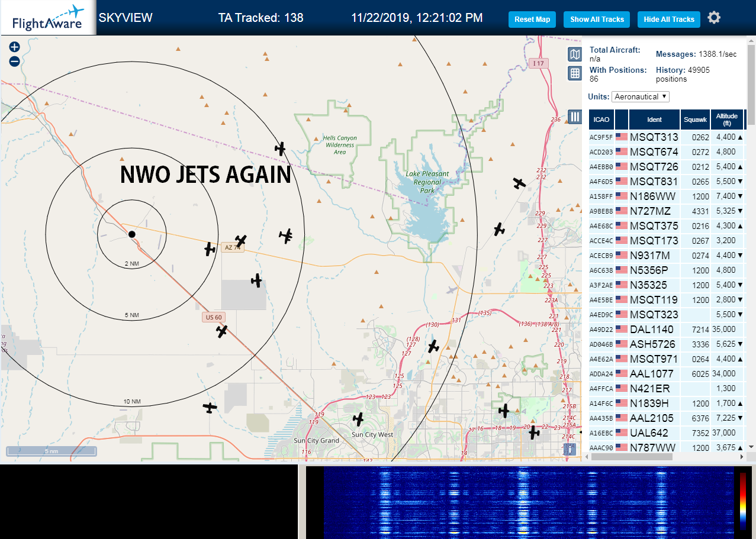Select UAL642 aircraft row
The width and height of the screenshot is (756, 539).
coord(666,433)
